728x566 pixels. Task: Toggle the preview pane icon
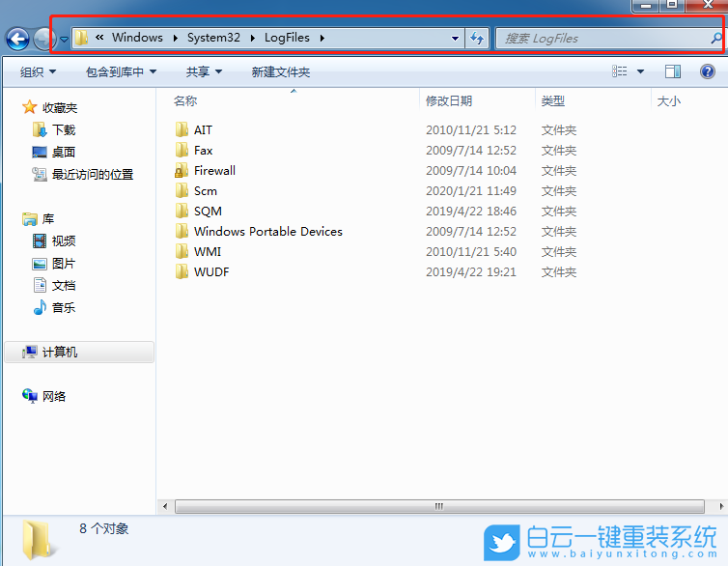tap(673, 71)
